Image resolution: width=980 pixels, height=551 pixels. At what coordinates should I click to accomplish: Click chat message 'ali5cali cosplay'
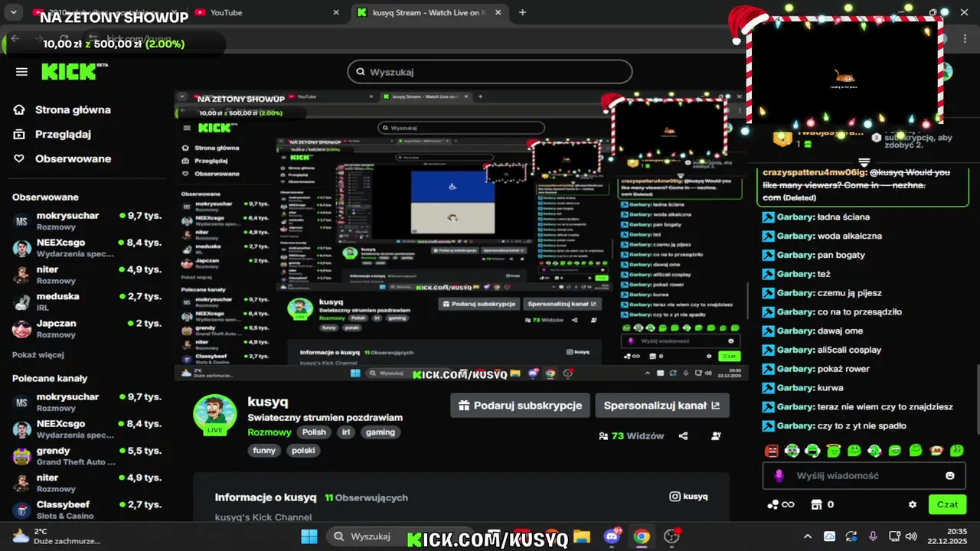849,350
